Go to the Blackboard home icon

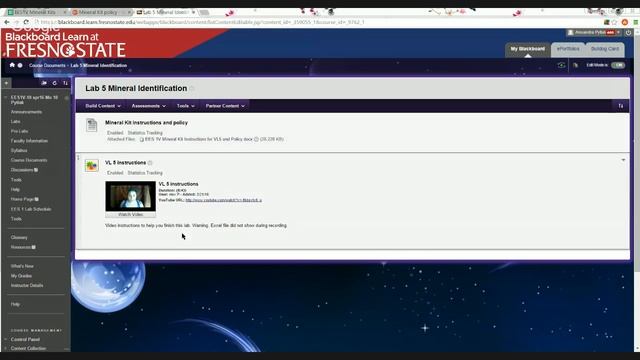pos(12,65)
